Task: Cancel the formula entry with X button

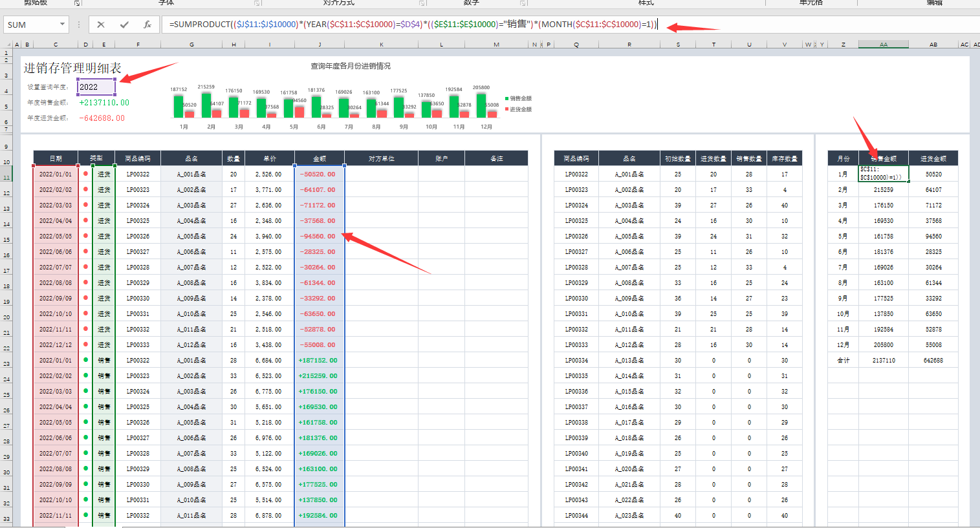Action: coord(101,25)
